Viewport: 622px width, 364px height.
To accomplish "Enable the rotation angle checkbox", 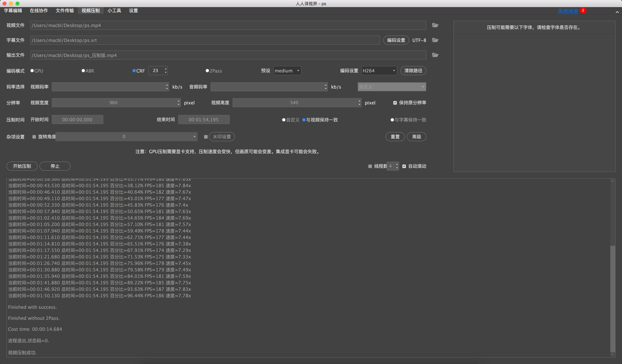I will 34,137.
